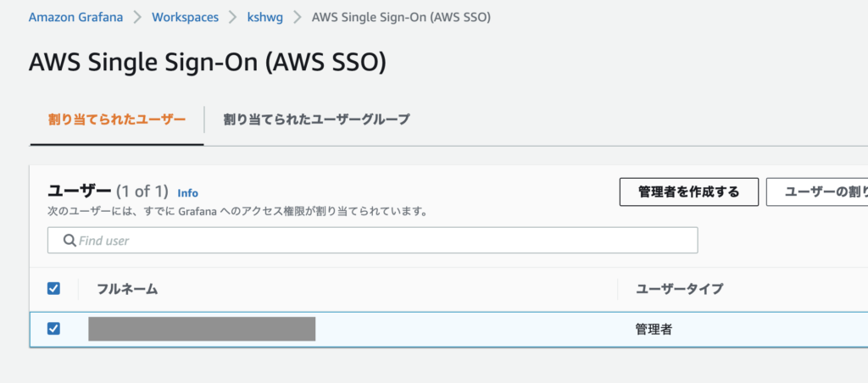Viewport: 868px width, 383px height.
Task: Sort by the ユーザータイプ column header
Action: [x=680, y=289]
